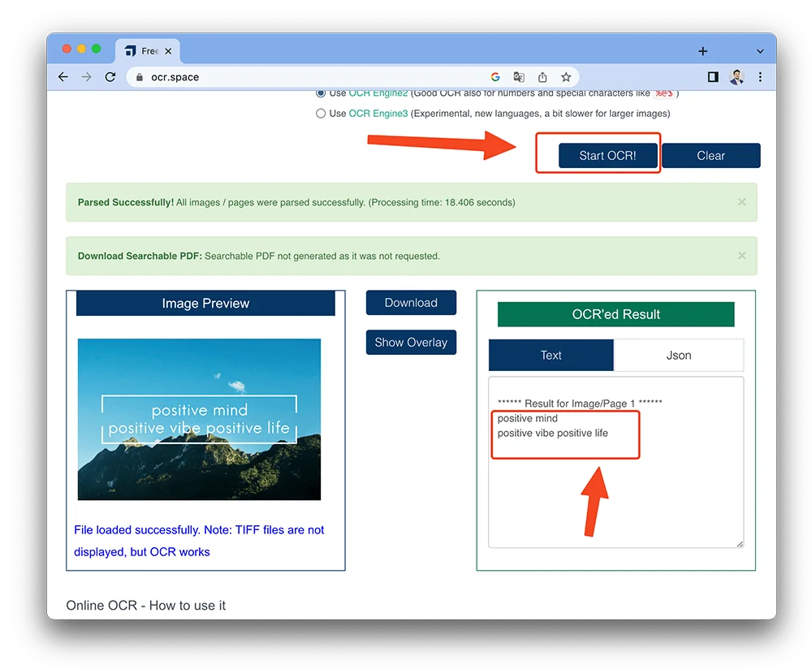Close the Free OCR browser tab

coord(168,51)
